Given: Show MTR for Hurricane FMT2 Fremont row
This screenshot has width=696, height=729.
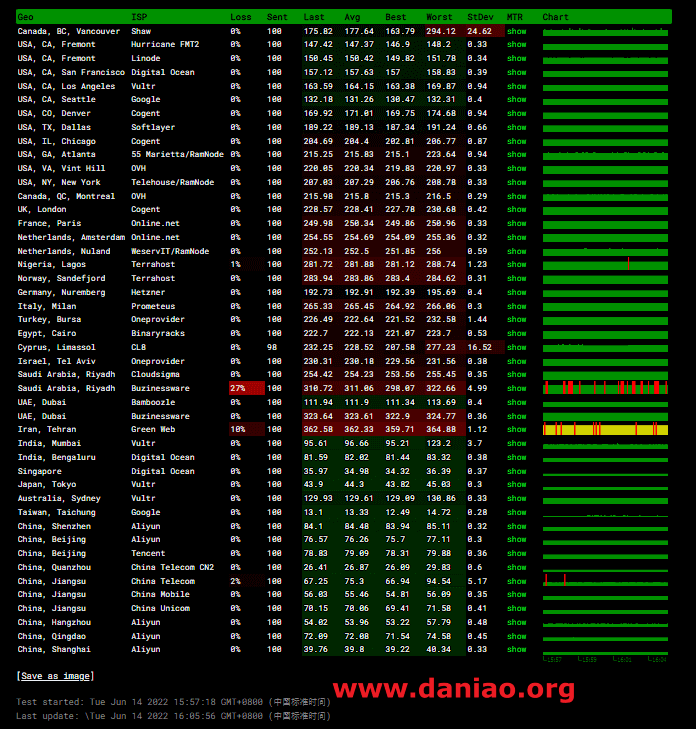Looking at the screenshot, I should coord(517,44).
